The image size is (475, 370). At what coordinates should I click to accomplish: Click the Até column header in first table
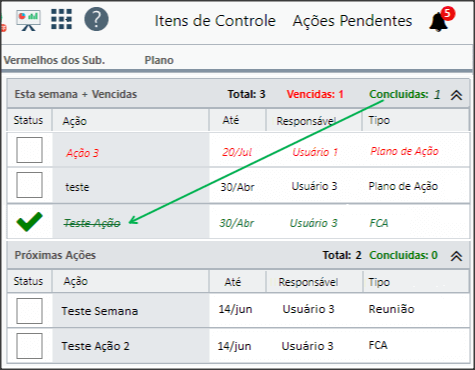pos(231,120)
